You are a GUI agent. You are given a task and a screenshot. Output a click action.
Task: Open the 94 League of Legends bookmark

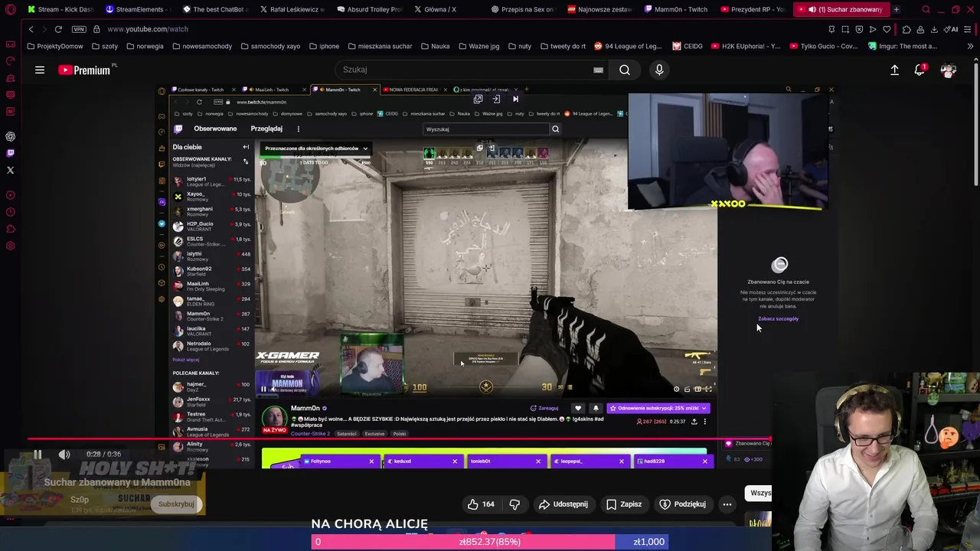(628, 46)
